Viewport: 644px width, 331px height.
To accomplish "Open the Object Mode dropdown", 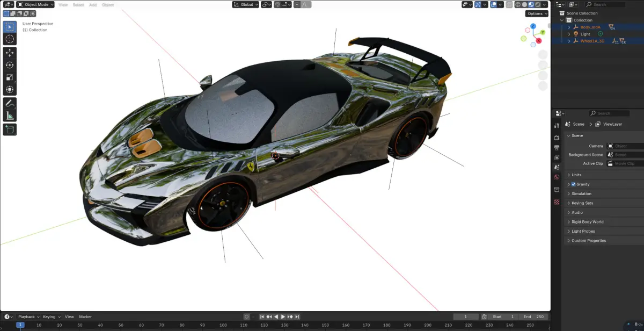I will tap(36, 4).
